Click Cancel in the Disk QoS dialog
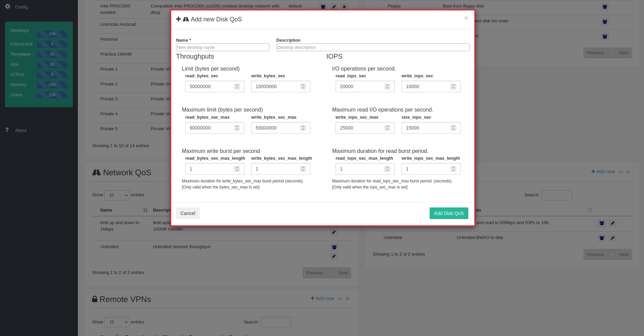Image resolution: width=644 pixels, height=336 pixels. point(188,213)
